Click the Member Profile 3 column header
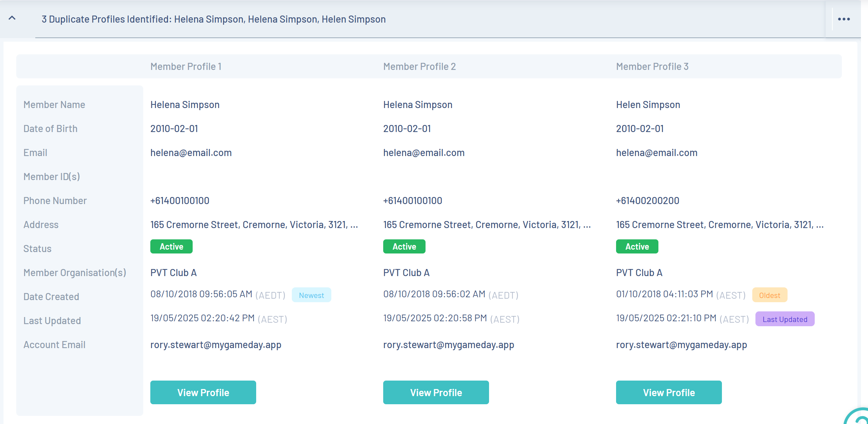This screenshot has height=424, width=868. 652,66
